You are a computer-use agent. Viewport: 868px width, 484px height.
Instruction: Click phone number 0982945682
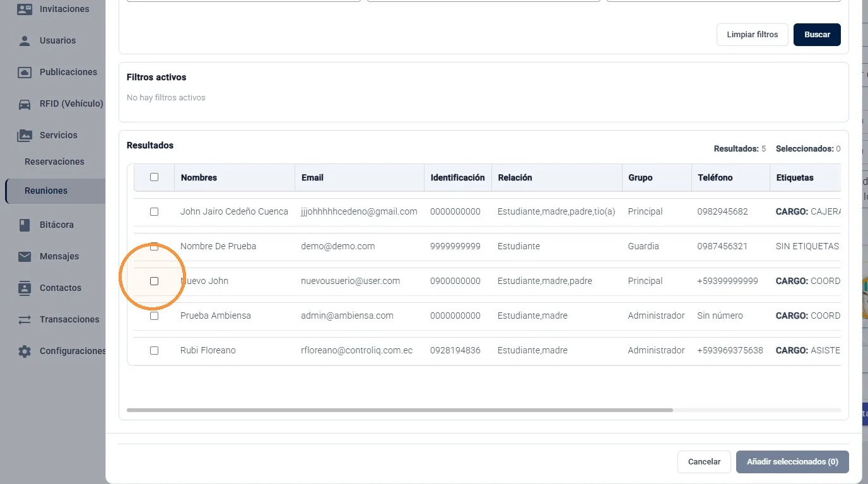point(722,212)
